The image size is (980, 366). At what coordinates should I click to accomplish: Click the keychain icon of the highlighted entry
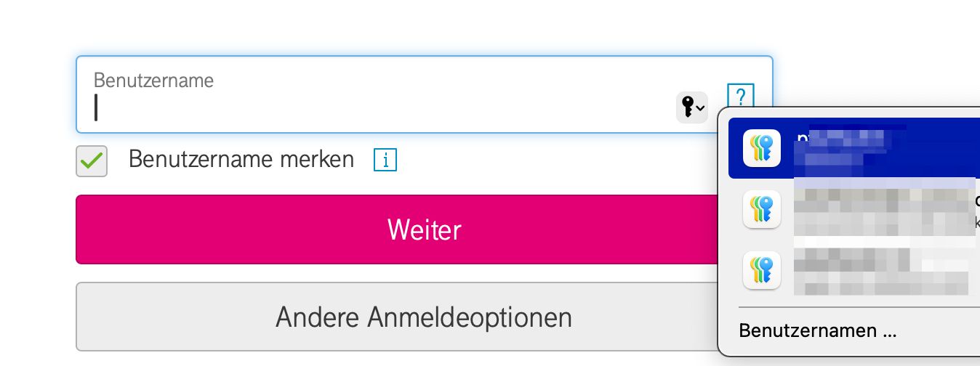[761, 148]
